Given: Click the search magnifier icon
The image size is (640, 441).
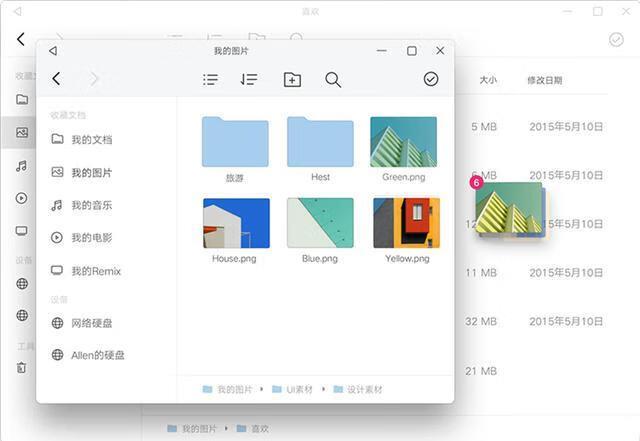Looking at the screenshot, I should click(x=333, y=79).
